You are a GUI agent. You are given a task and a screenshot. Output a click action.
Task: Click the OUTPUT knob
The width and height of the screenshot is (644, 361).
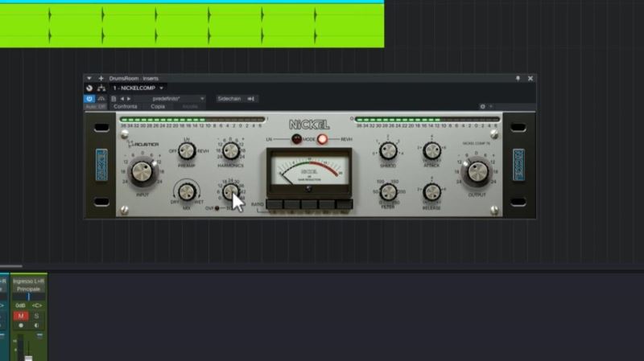(x=477, y=171)
